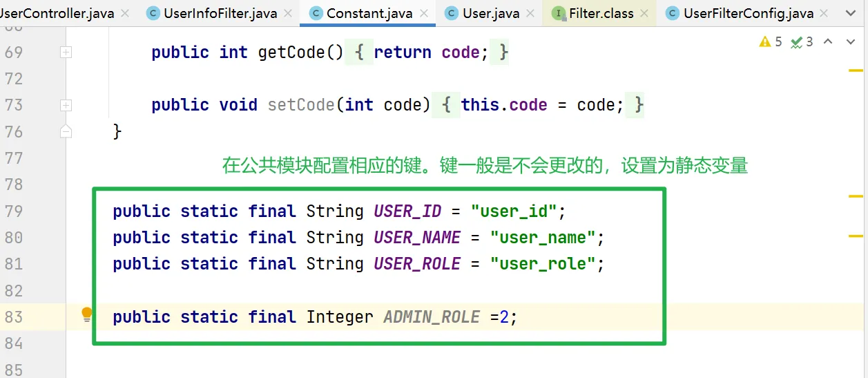Close the Constant.java tab
Viewport: 868px width, 378px height.
click(424, 13)
